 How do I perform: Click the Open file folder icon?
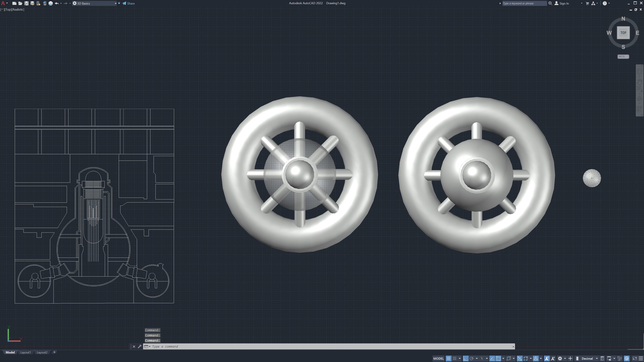click(x=20, y=4)
